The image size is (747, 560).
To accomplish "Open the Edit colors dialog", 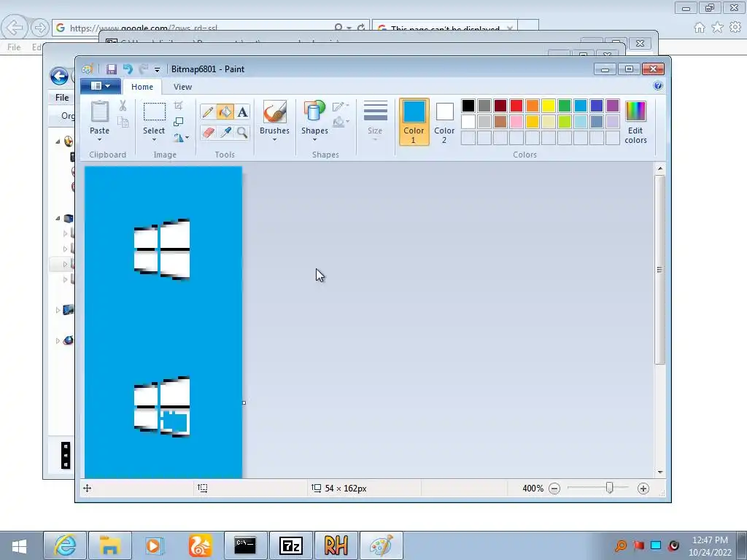I will coord(635,122).
